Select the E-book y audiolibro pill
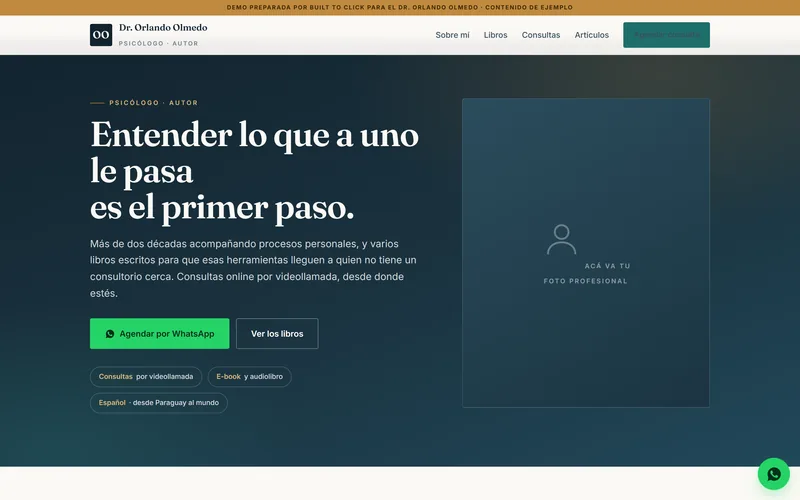 (x=249, y=377)
